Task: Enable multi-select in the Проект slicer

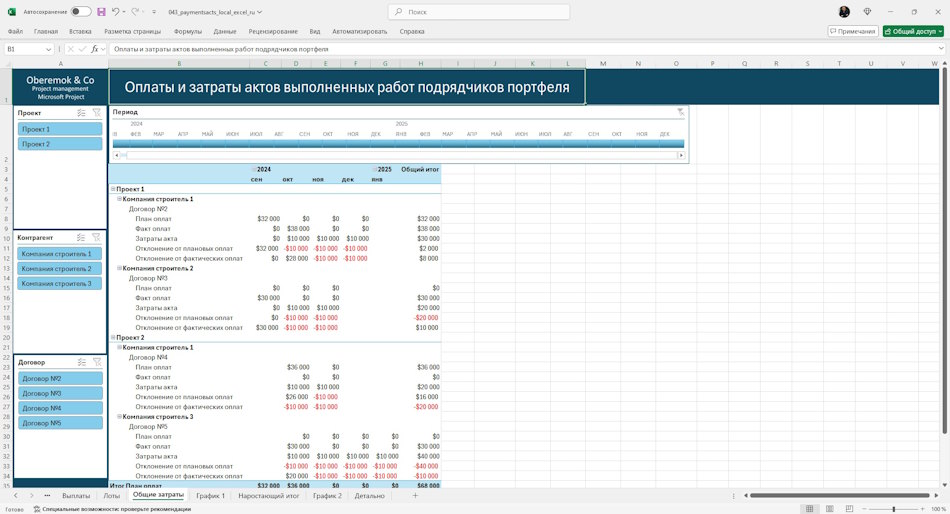Action: pyautogui.click(x=82, y=113)
